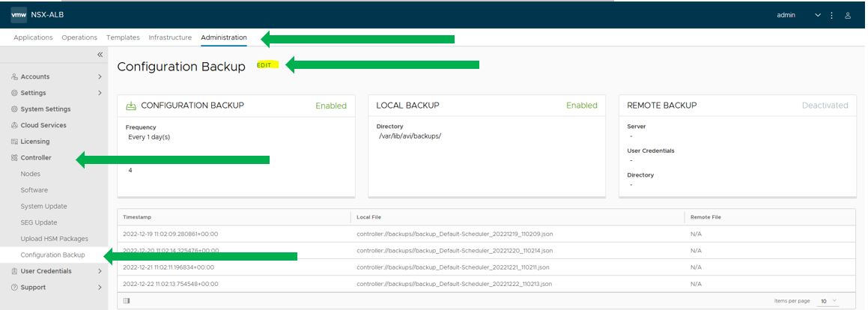
Task: Open the vertical three-dot header menu
Action: pyautogui.click(x=831, y=16)
